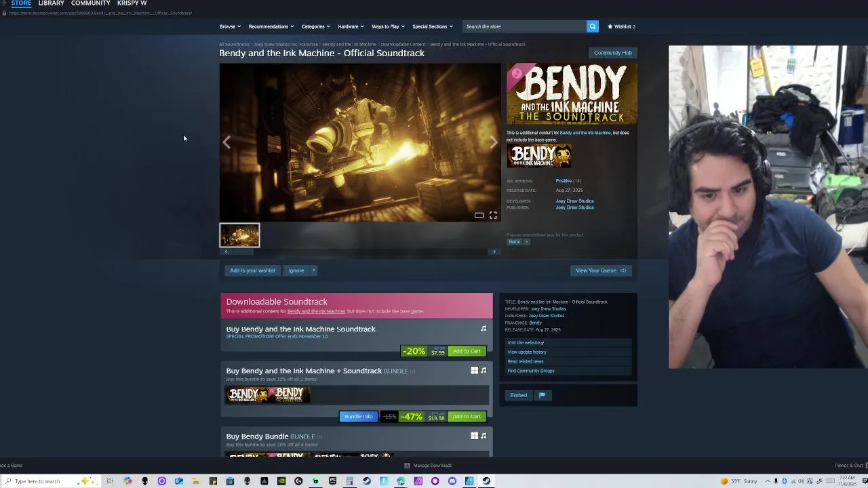The image size is (868, 488).
Task: Expand the tag plus button next to Horror
Action: (x=526, y=242)
